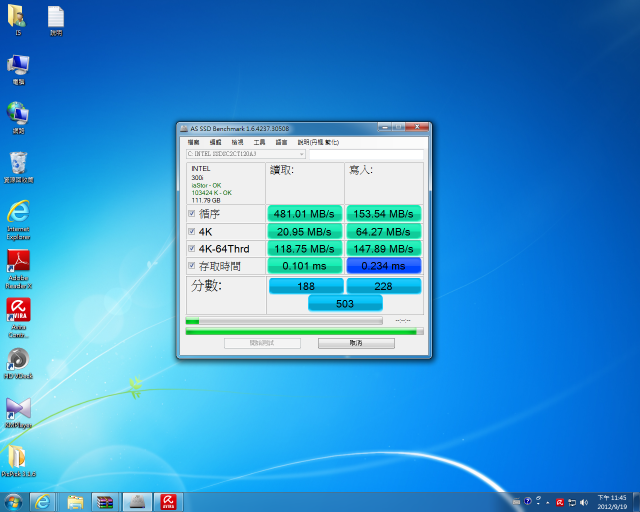The width and height of the screenshot is (640, 512).
Task: Open the Help (說明) menu
Action: 318,142
